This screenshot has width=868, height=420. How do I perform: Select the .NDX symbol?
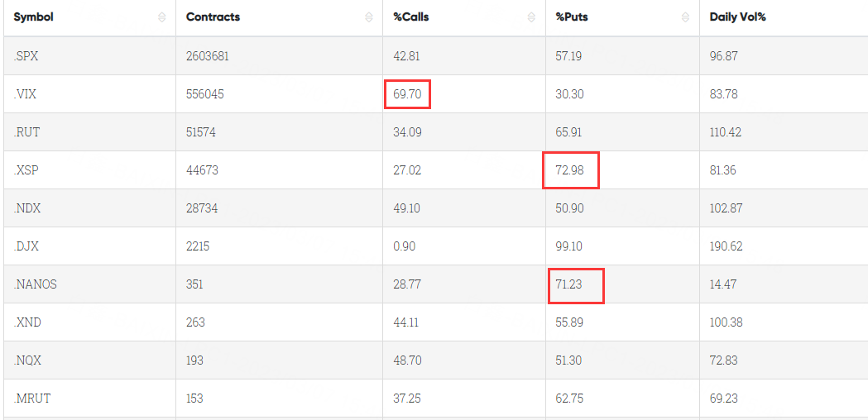tap(27, 208)
